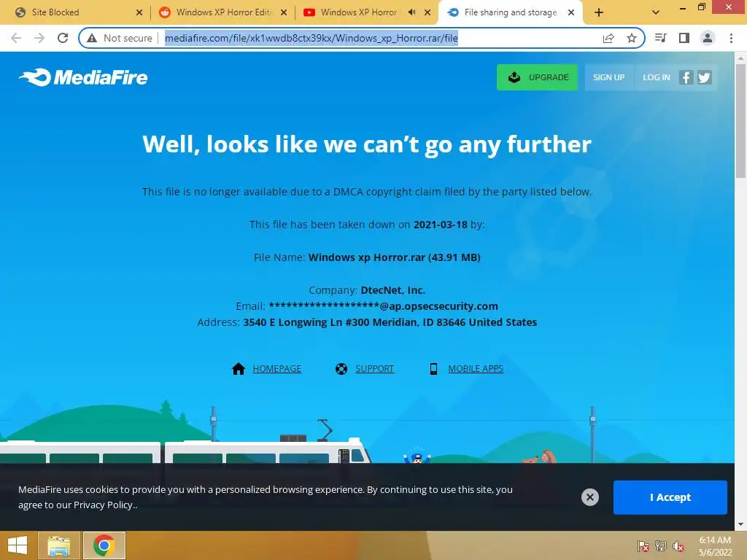Dismiss the cookie banner with the X

(x=589, y=497)
